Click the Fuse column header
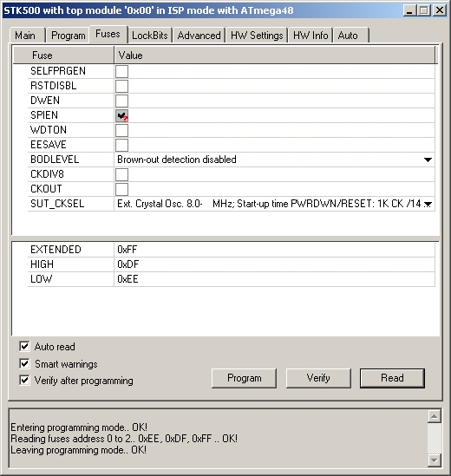Viewport: 451px width, 476px height. click(63, 55)
